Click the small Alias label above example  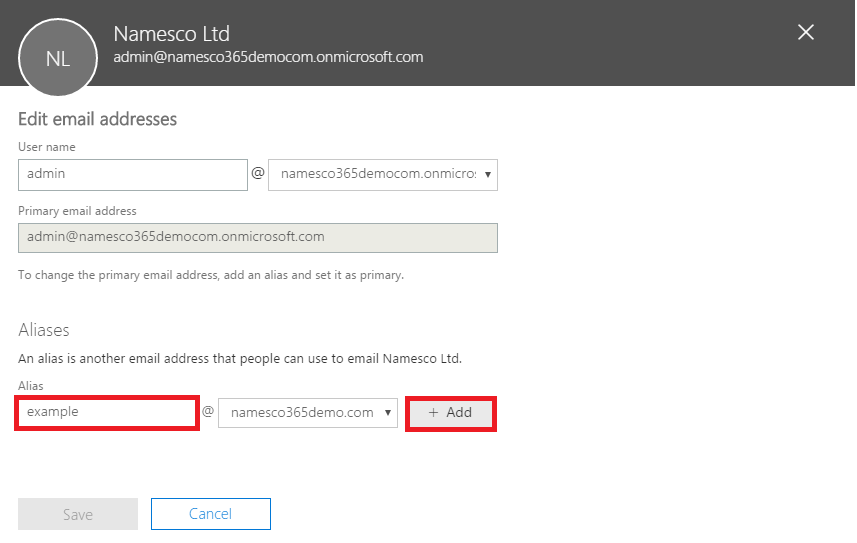[x=31, y=385]
